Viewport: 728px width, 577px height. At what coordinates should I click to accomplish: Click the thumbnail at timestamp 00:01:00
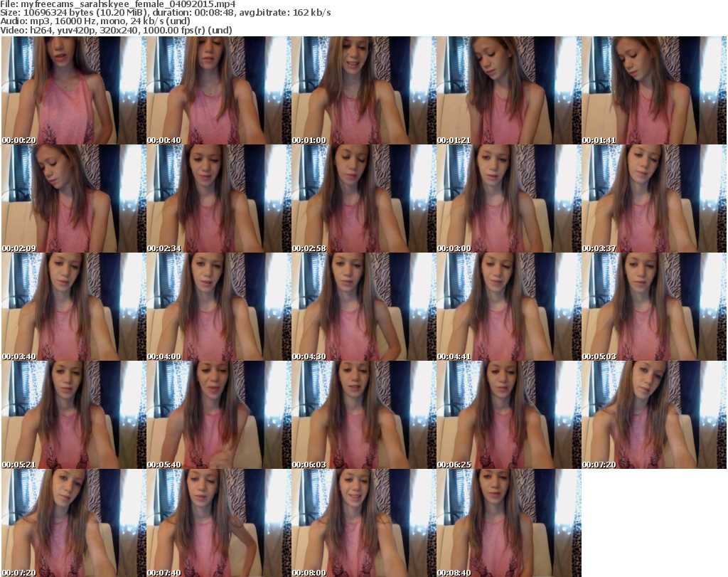tap(363, 90)
